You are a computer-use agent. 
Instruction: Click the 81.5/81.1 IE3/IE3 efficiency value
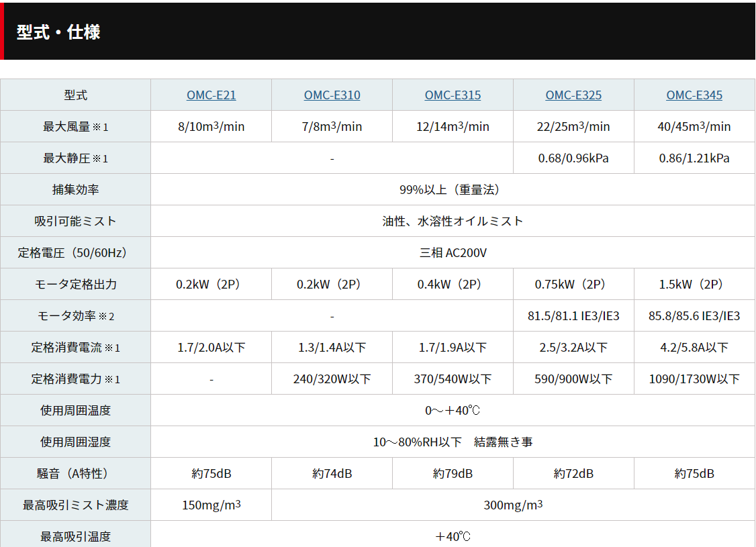[x=574, y=316]
